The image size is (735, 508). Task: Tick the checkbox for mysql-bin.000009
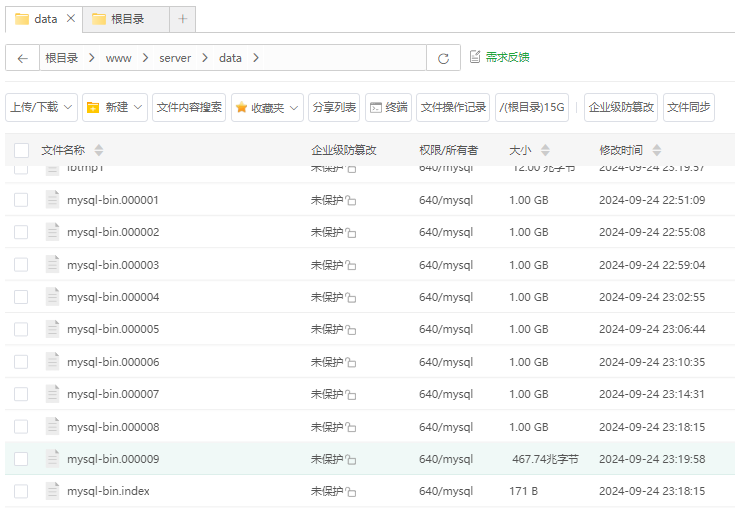click(21, 459)
